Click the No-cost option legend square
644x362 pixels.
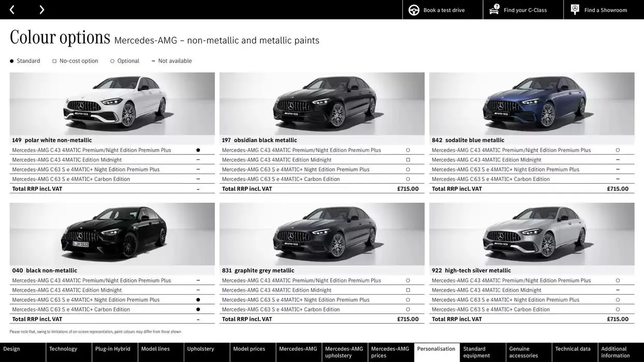click(x=54, y=61)
